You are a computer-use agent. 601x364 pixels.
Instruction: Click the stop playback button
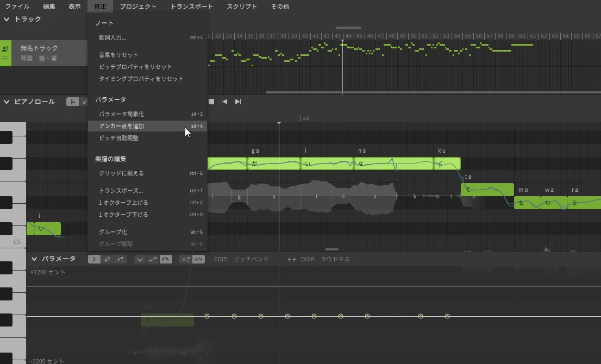(x=211, y=102)
